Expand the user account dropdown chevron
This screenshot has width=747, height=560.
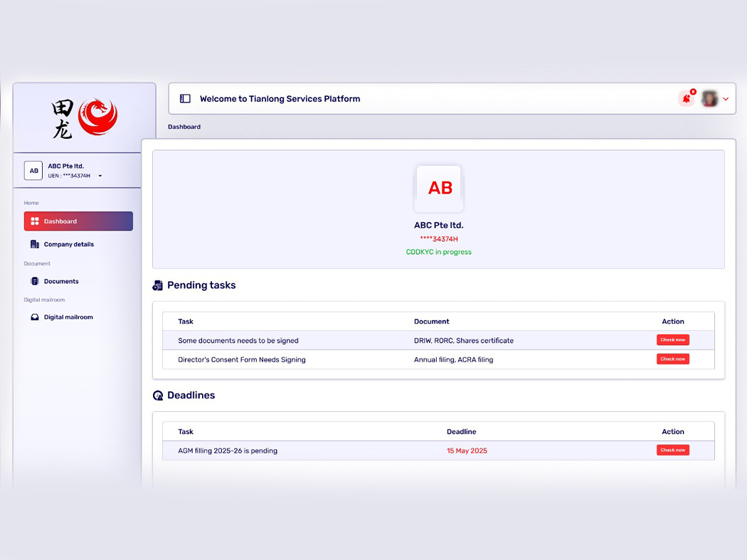pos(726,100)
